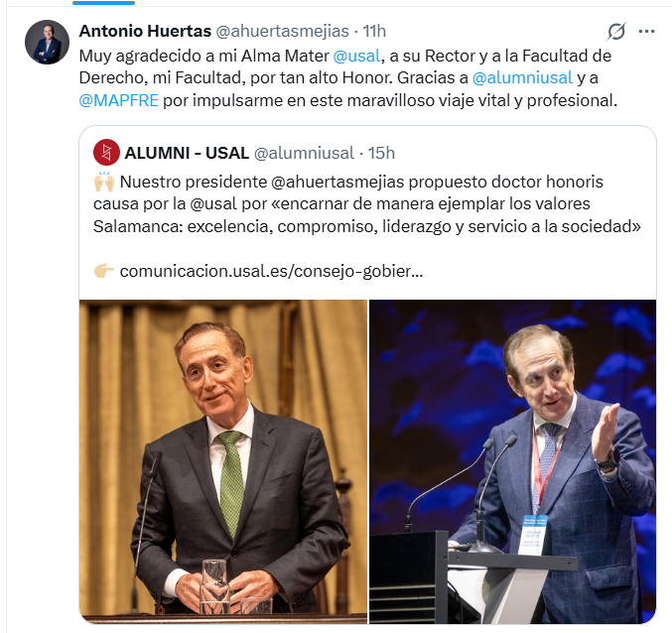Open the three-dot more options menu
This screenshot has width=672, height=633.
pyautogui.click(x=646, y=32)
